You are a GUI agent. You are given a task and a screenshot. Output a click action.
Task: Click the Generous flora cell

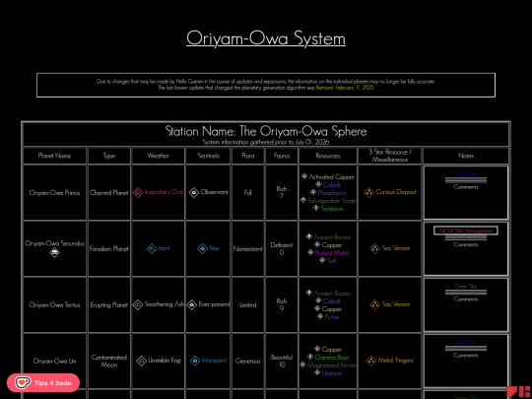tap(248, 361)
